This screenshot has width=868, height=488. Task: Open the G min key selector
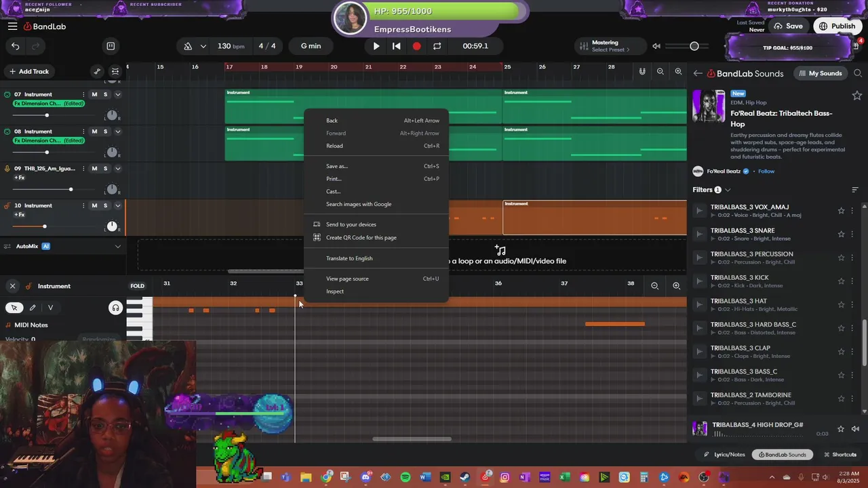point(311,46)
